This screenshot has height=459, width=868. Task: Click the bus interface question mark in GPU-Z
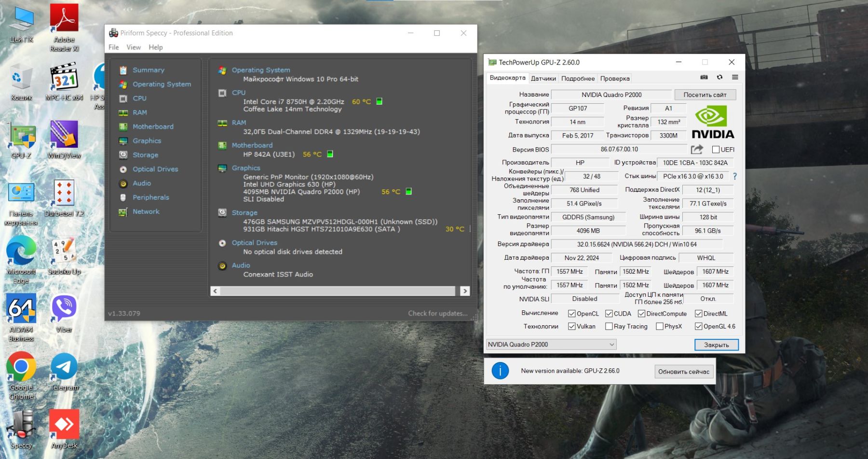coord(735,176)
